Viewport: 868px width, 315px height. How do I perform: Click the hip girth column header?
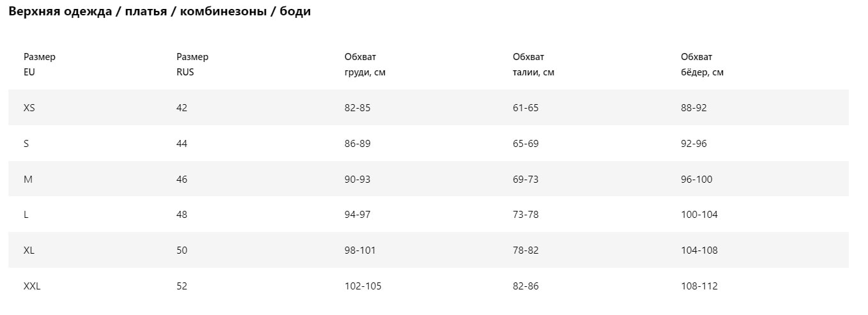(702, 65)
